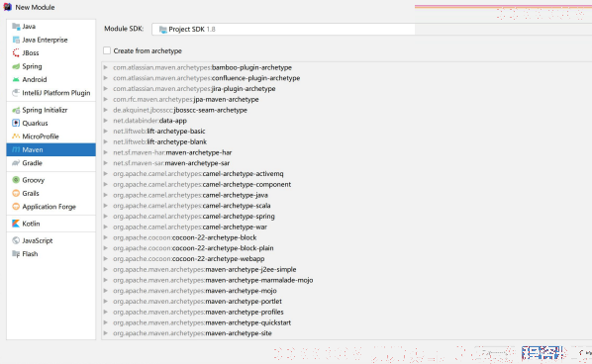Select IntelliJ Platform Plugin icon
Screen dimensions: 592x364
click(16, 93)
